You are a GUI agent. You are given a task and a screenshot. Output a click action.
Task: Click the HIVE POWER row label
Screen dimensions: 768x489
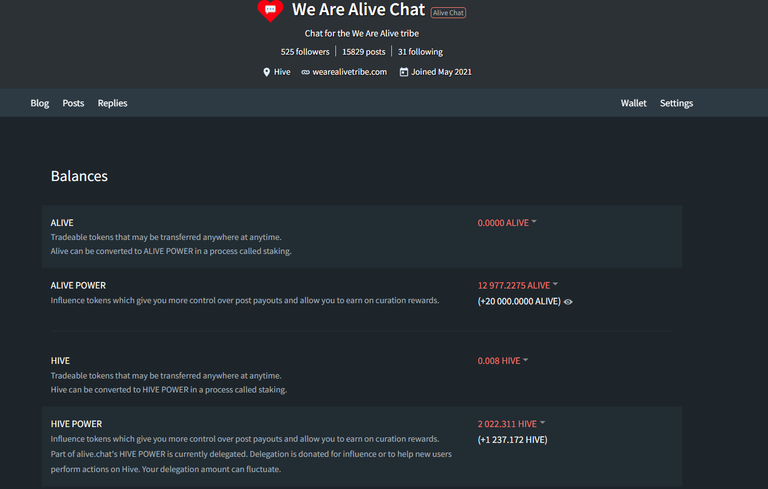pyautogui.click(x=76, y=424)
